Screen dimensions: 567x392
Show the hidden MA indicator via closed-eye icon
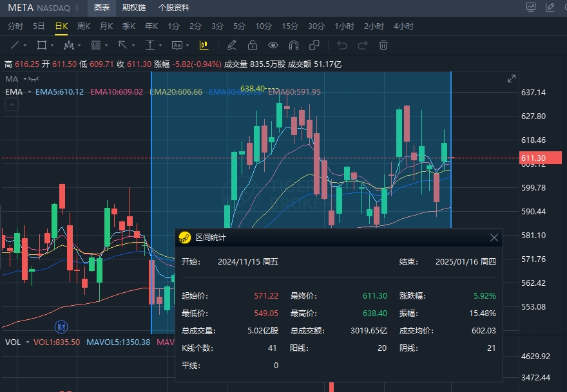(x=34, y=79)
